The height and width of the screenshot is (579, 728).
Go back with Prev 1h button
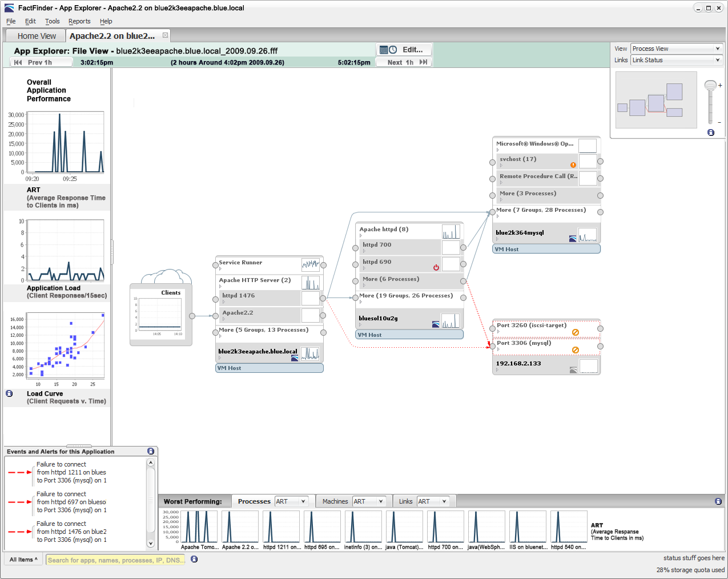41,62
